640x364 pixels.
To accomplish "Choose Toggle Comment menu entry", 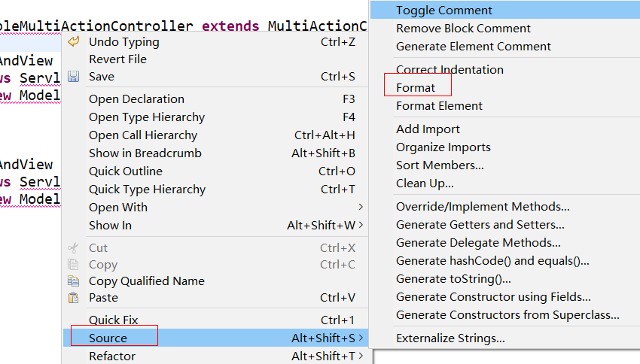I will pos(444,11).
